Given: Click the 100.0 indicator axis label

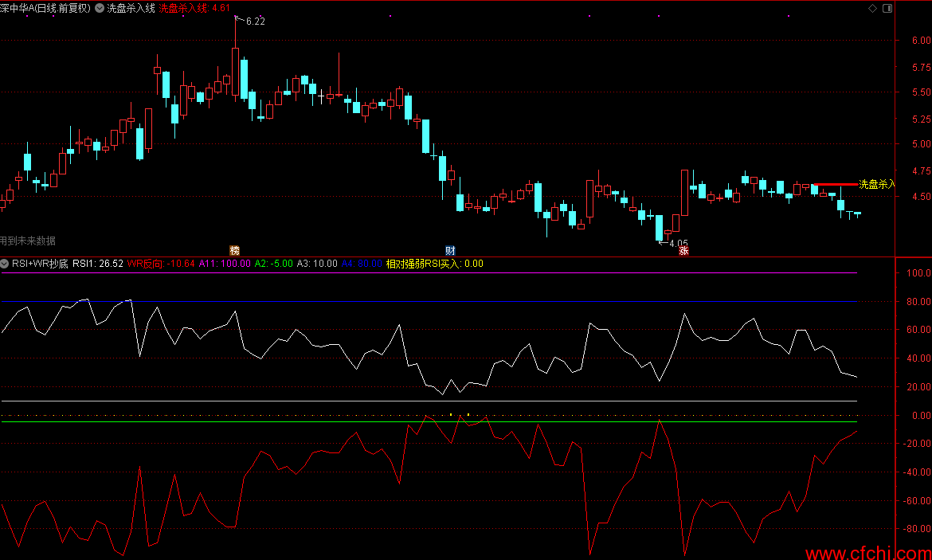Looking at the screenshot, I should click(x=919, y=273).
